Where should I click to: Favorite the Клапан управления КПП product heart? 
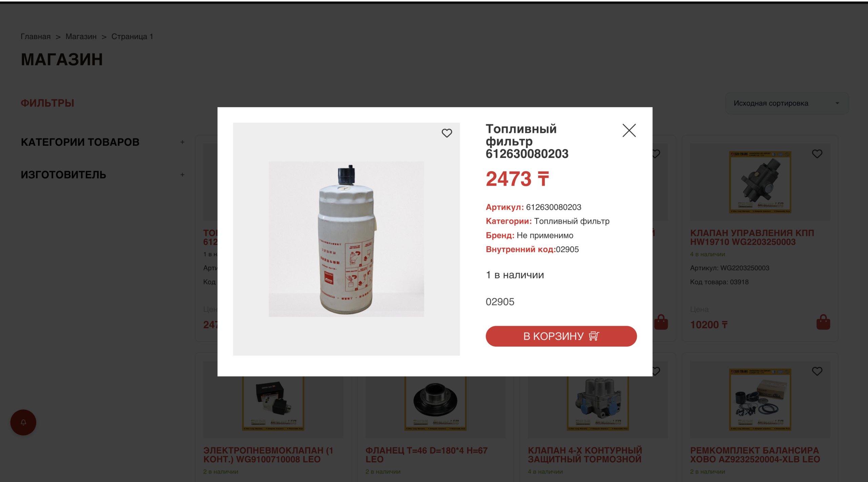click(x=817, y=154)
